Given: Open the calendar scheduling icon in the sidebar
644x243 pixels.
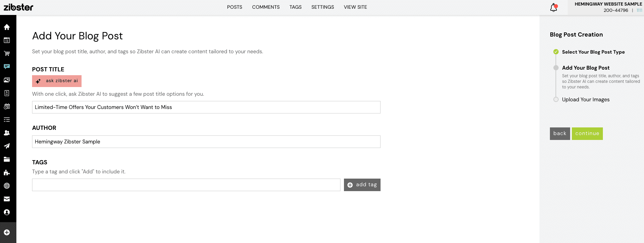Looking at the screenshot, I should (x=7, y=106).
